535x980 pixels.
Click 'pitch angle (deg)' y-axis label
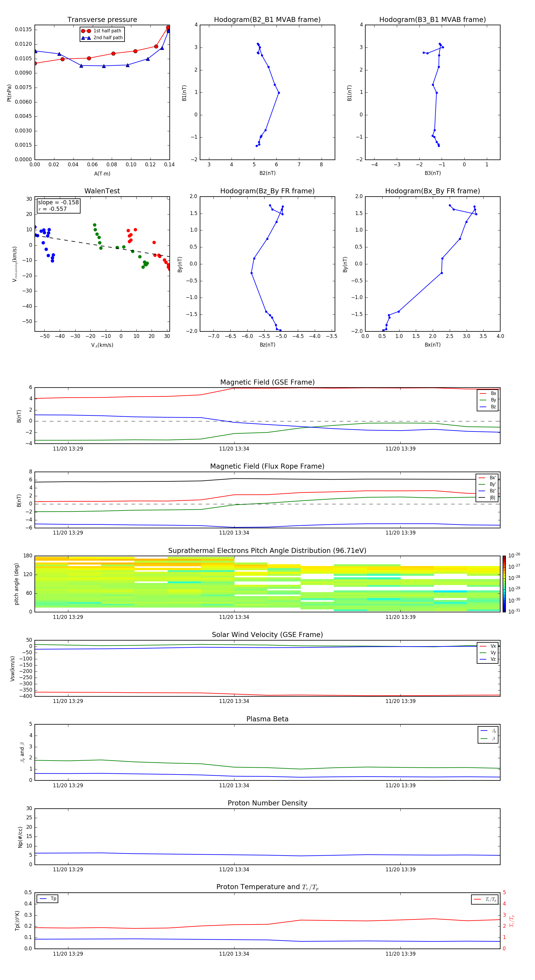tap(16, 584)
